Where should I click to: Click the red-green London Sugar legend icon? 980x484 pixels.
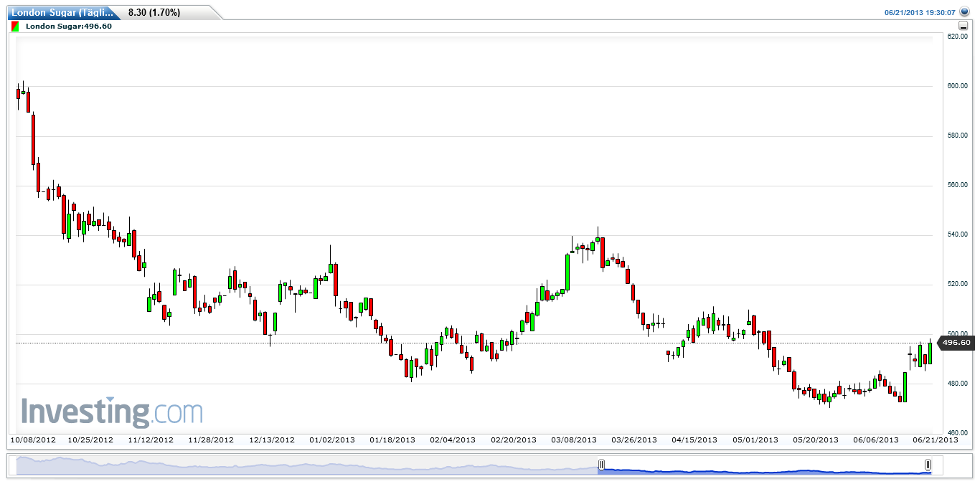16,27
